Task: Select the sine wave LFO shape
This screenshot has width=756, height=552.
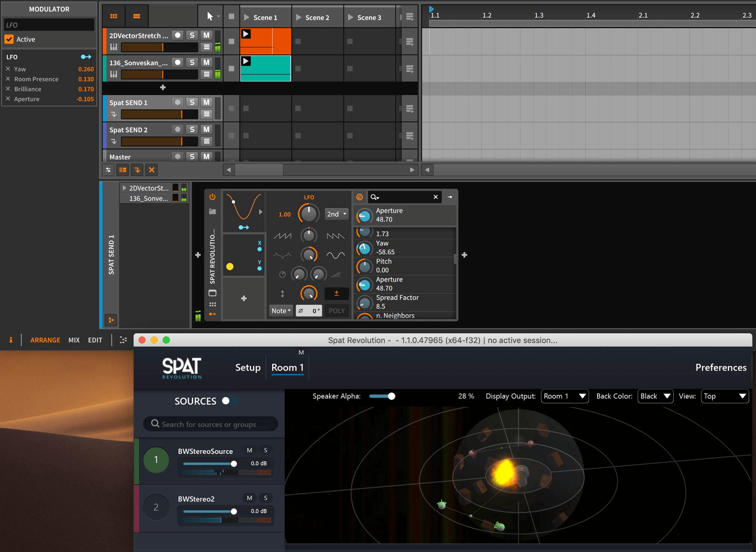Action: tap(335, 255)
